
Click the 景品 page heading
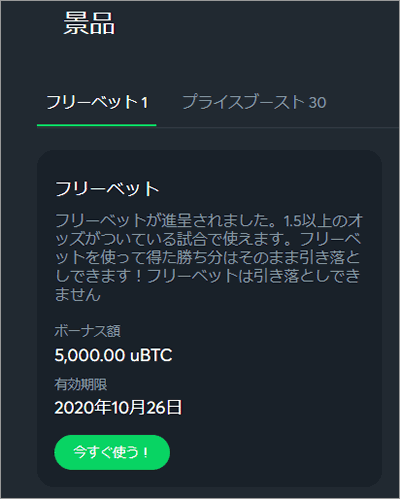coord(89,23)
